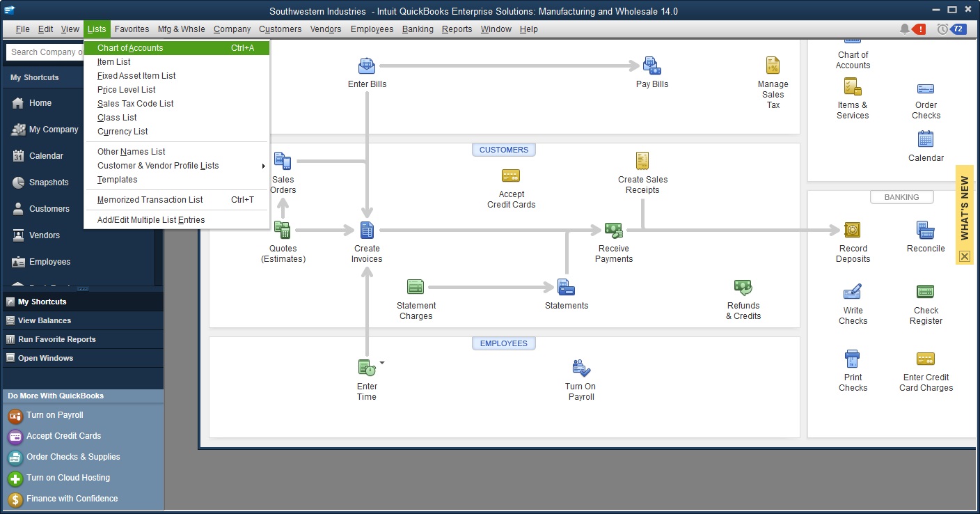980x514 pixels.
Task: Open the File menu
Action: point(22,29)
